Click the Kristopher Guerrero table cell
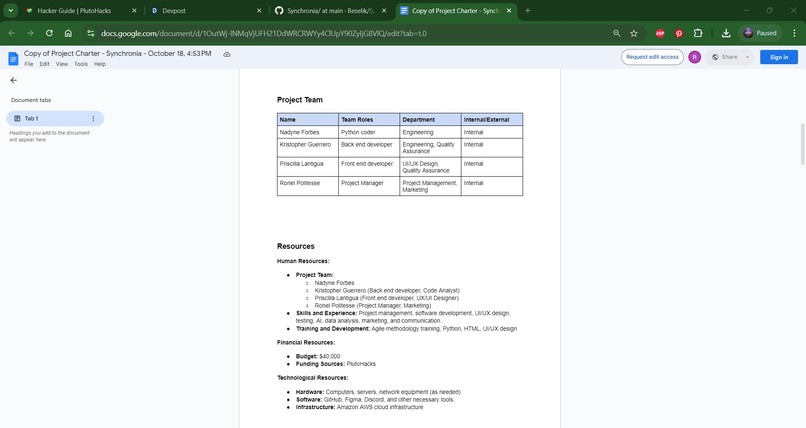The width and height of the screenshot is (806, 428). (308, 148)
